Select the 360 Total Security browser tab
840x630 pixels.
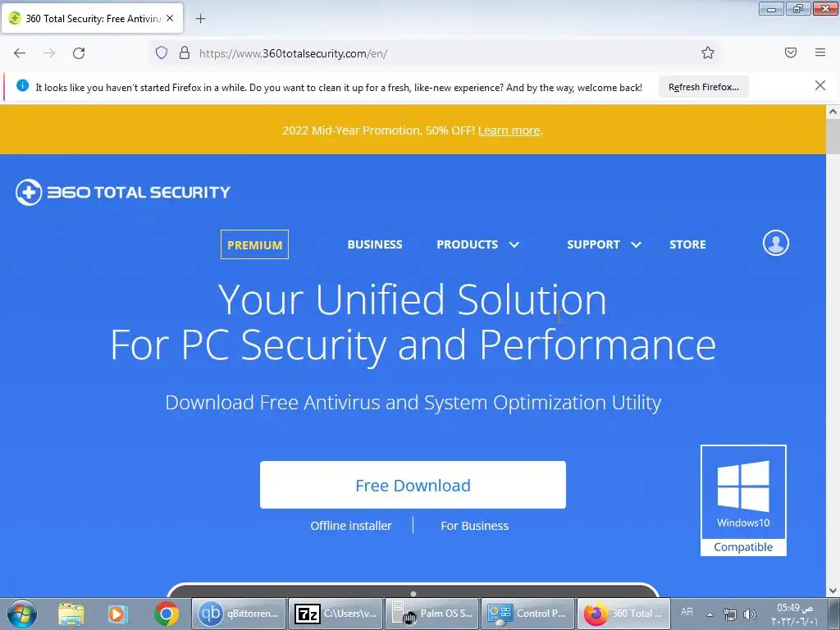[92, 19]
